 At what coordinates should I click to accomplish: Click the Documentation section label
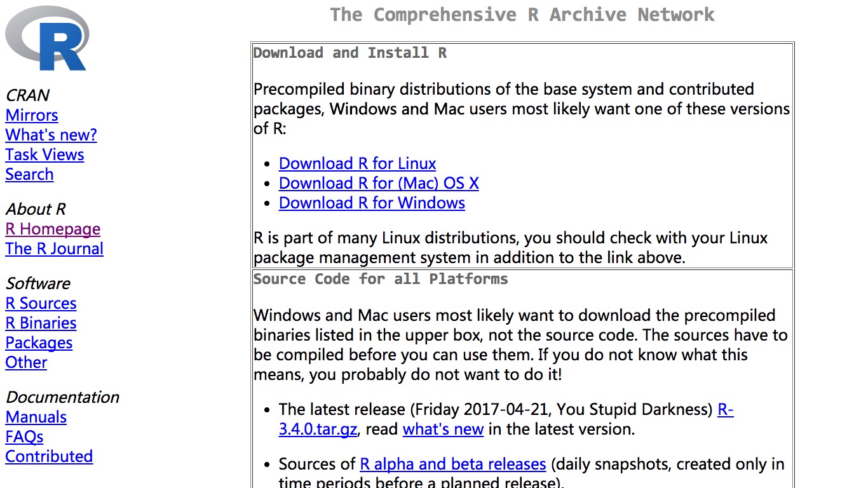[62, 397]
